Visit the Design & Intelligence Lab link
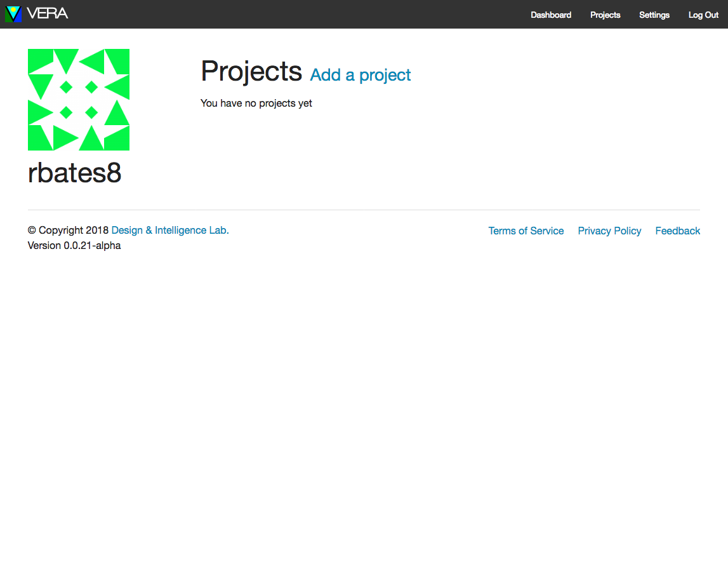728x585 pixels. pos(170,231)
